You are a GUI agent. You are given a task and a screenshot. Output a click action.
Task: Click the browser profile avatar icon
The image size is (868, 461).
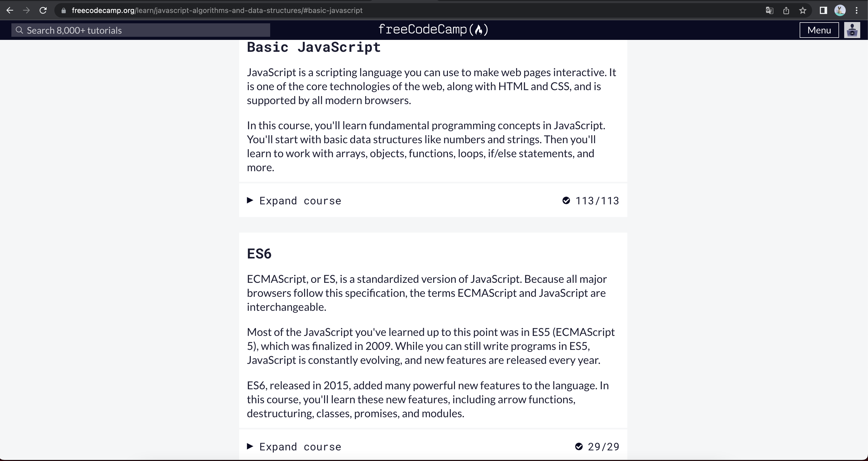point(840,10)
